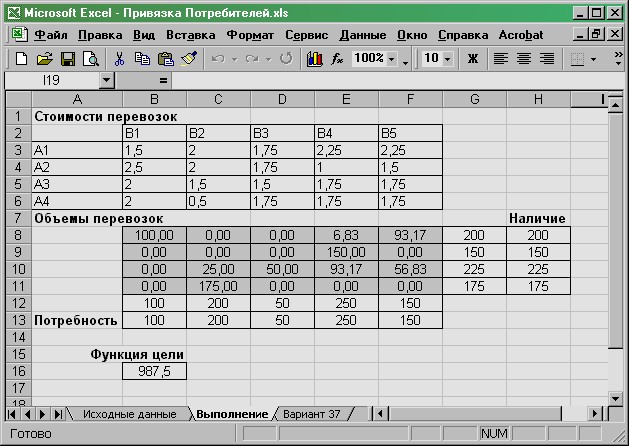
Task: Click horizontal scrollbar left arrow
Action: (380, 414)
